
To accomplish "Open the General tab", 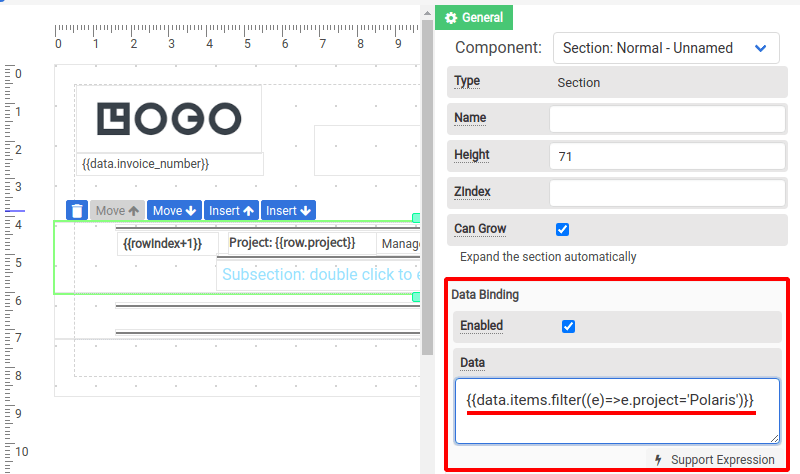I will point(474,17).
